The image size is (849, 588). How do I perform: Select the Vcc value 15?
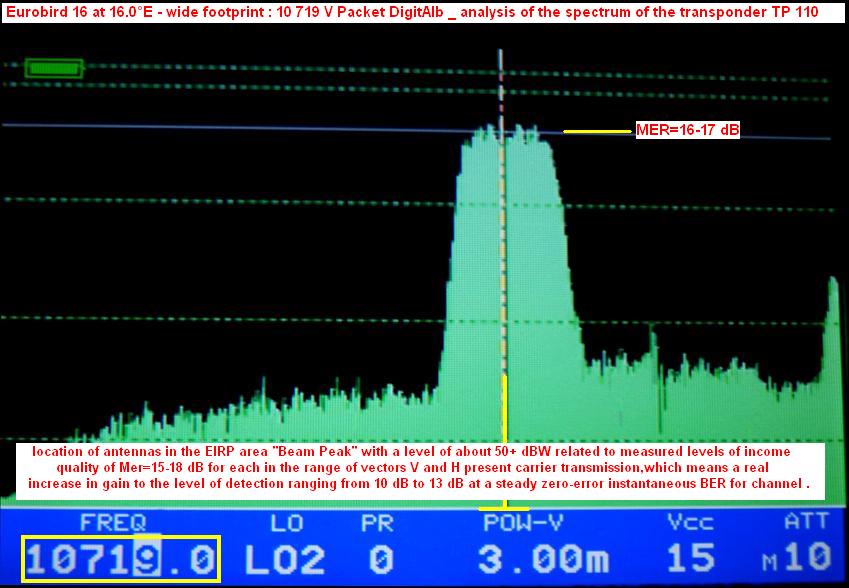pyautogui.click(x=691, y=559)
